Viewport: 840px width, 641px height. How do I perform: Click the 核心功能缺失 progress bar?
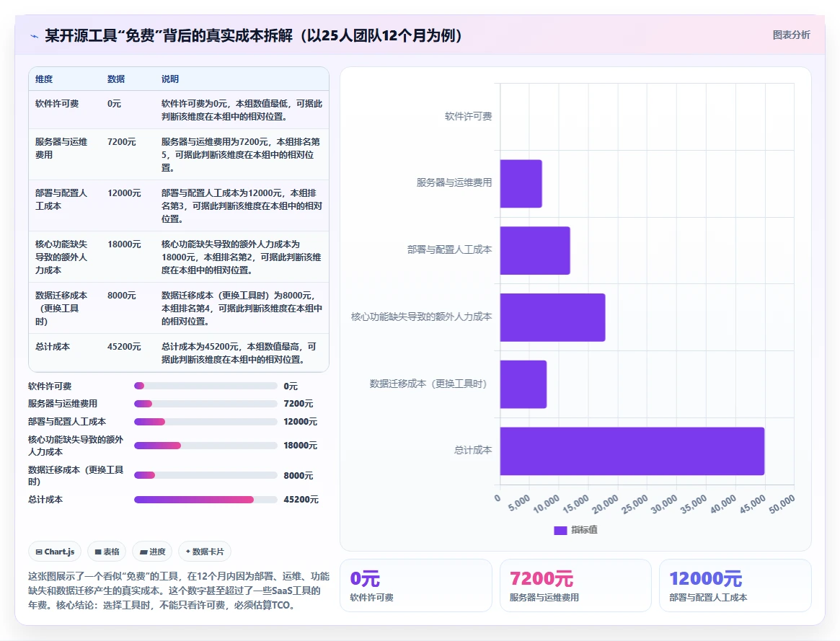(205, 446)
